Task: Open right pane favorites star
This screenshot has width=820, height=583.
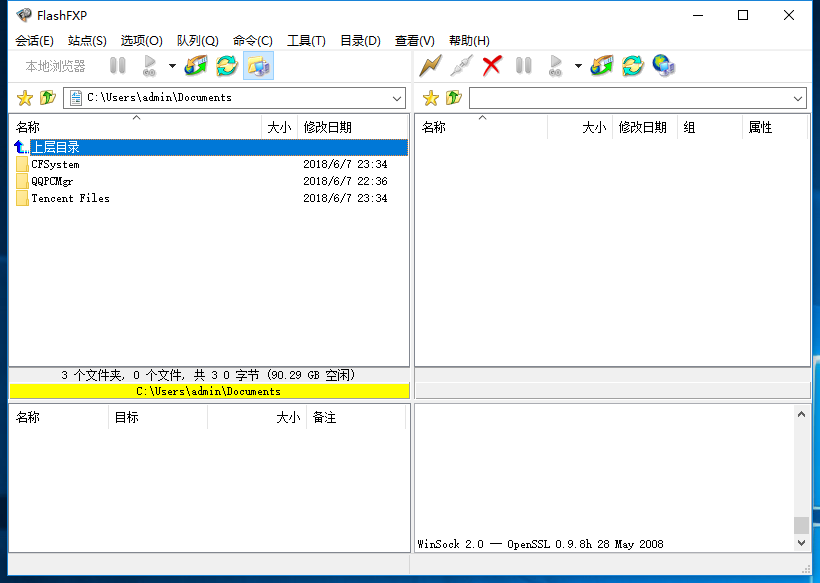Action: point(430,98)
